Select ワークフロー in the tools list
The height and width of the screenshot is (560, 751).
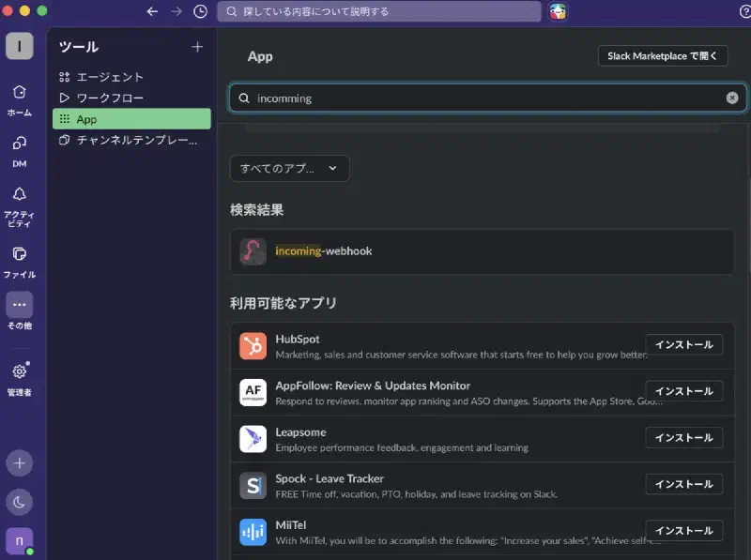(x=131, y=98)
